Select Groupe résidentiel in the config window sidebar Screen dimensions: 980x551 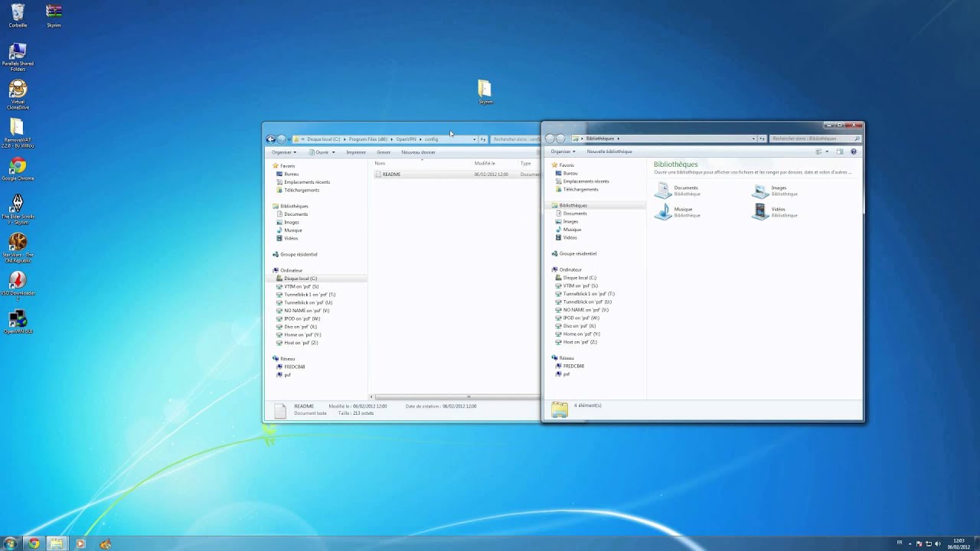click(x=295, y=254)
